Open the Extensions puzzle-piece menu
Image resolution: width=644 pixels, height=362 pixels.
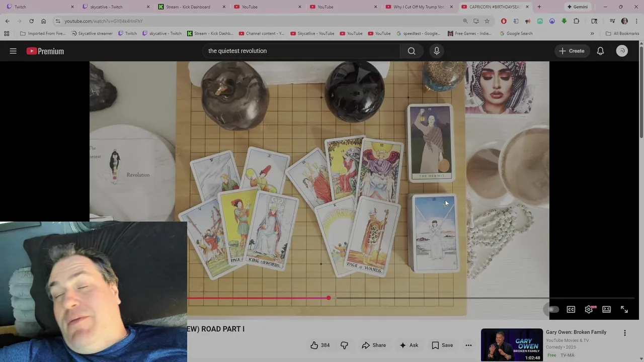[x=577, y=21]
